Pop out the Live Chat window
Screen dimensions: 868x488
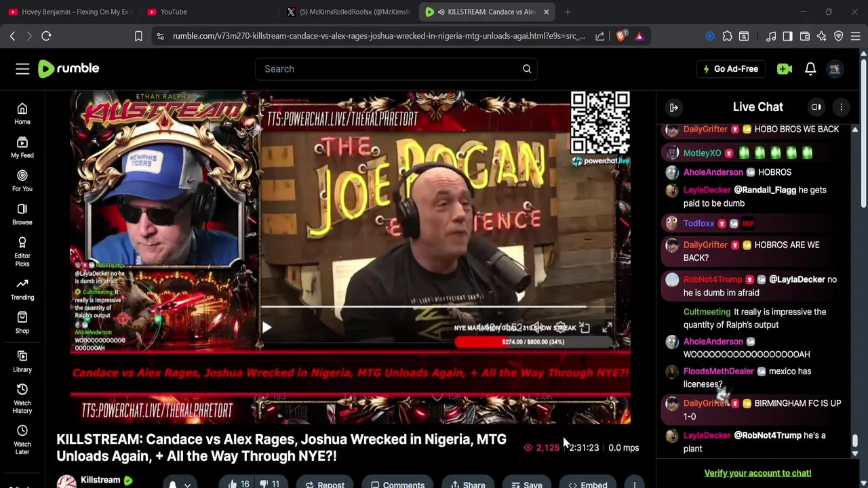coord(816,107)
